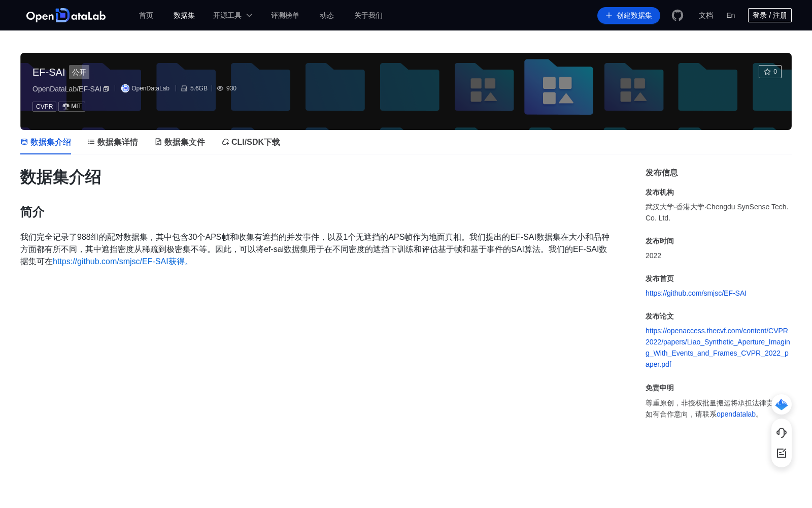Switch to 数据集详情 tab

click(113, 142)
